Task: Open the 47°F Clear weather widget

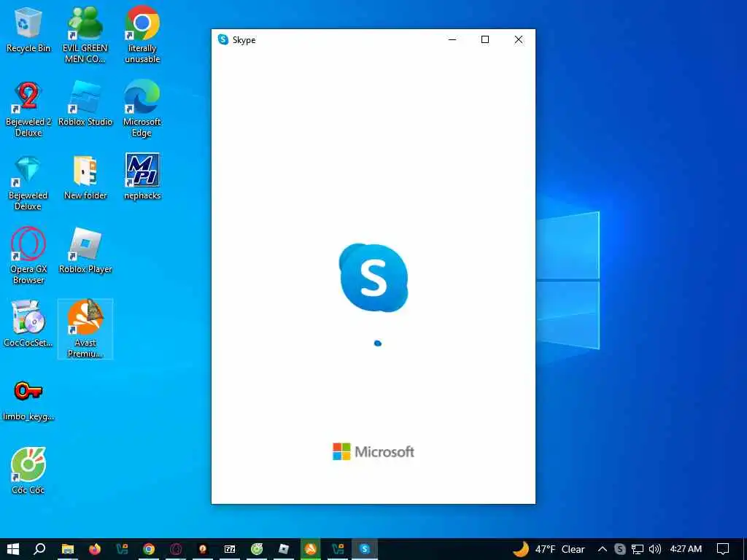Action: click(549, 549)
